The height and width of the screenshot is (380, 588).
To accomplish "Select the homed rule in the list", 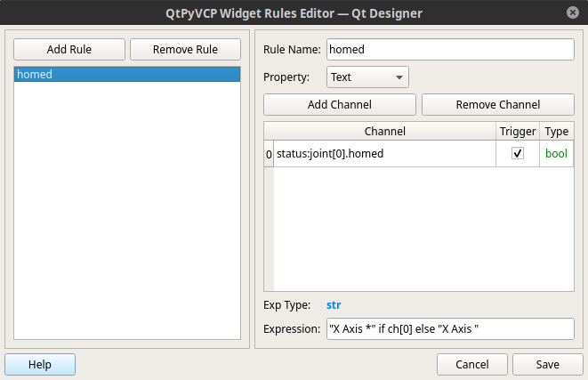I will point(127,74).
